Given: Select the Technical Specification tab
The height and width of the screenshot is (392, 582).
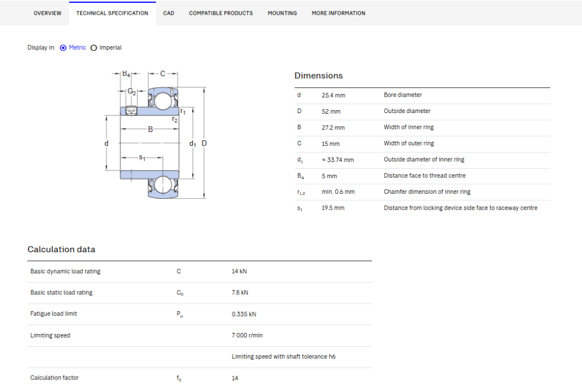Looking at the screenshot, I should [x=112, y=14].
